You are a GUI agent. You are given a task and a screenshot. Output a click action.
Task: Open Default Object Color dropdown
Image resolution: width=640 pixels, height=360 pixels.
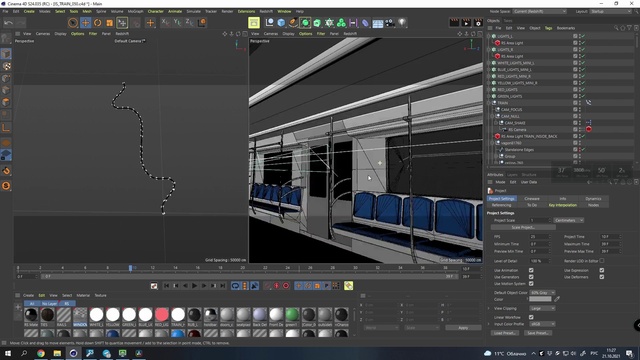542,293
